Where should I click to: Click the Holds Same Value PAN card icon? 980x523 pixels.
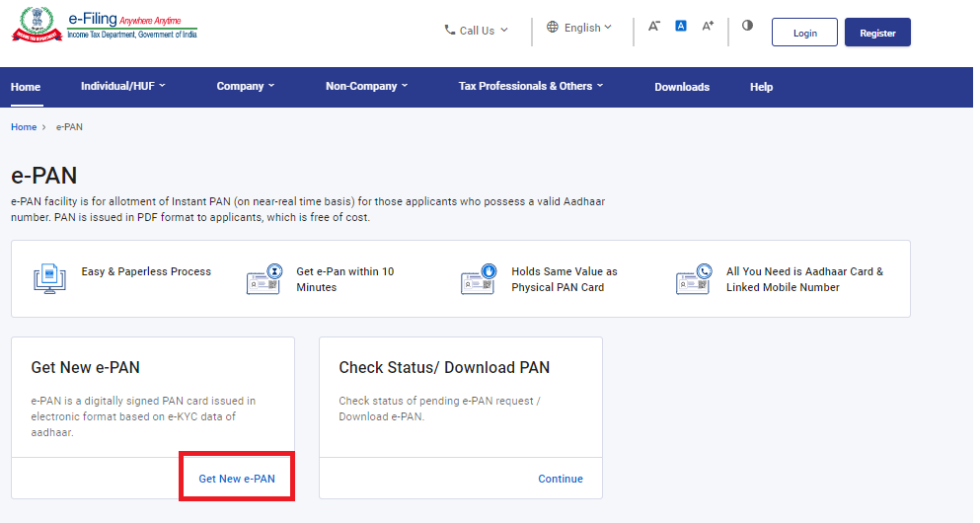point(478,279)
